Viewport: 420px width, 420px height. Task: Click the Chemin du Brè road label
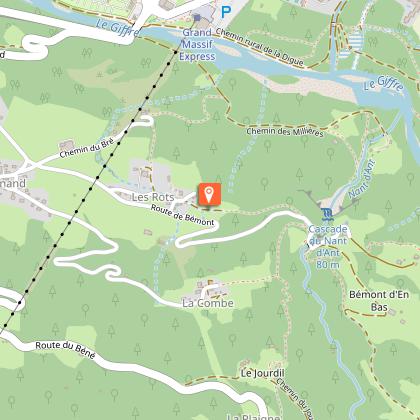(87, 148)
